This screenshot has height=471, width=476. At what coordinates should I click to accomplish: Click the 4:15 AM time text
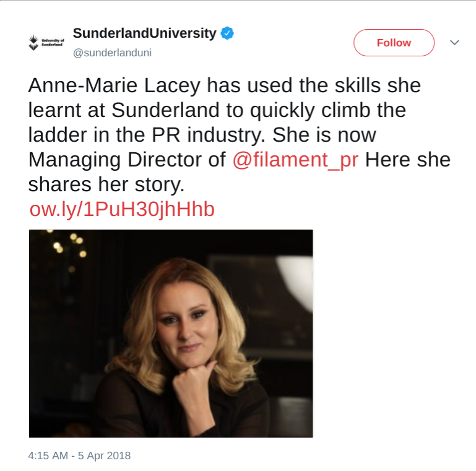pyautogui.click(x=49, y=456)
